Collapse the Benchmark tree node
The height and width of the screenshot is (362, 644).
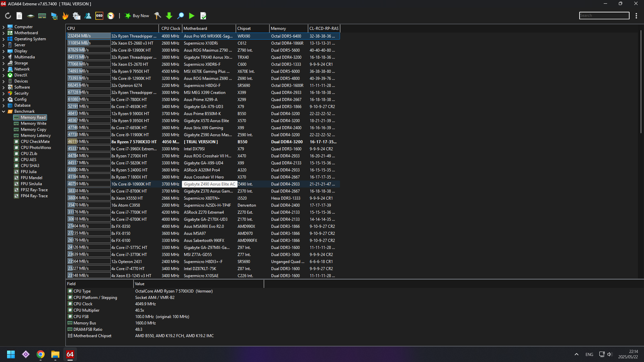tap(3, 111)
